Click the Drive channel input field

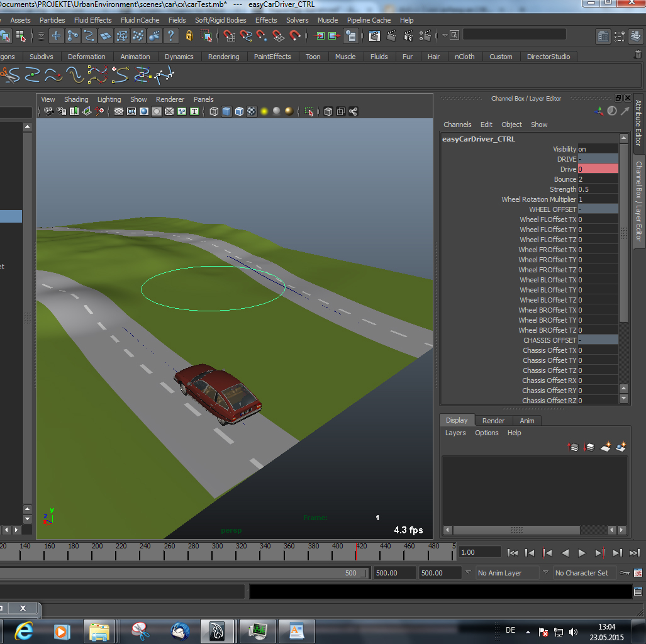click(598, 169)
